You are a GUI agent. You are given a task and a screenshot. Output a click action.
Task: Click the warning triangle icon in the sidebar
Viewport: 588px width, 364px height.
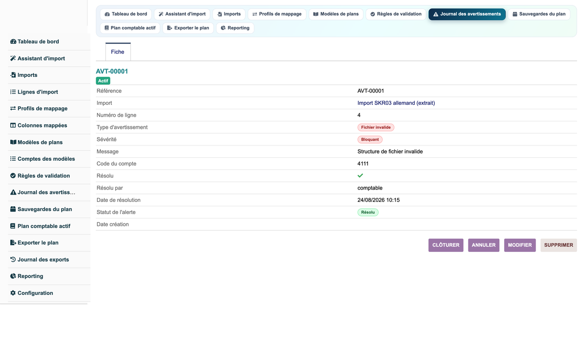(13, 192)
